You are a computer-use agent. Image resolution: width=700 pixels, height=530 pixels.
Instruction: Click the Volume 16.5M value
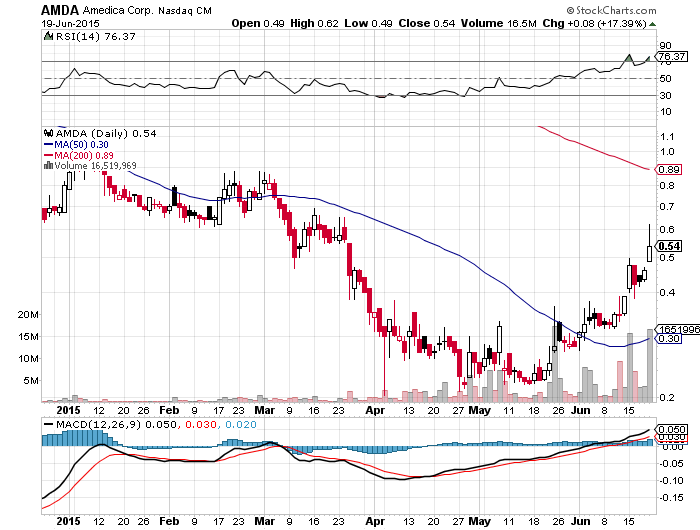pyautogui.click(x=499, y=23)
